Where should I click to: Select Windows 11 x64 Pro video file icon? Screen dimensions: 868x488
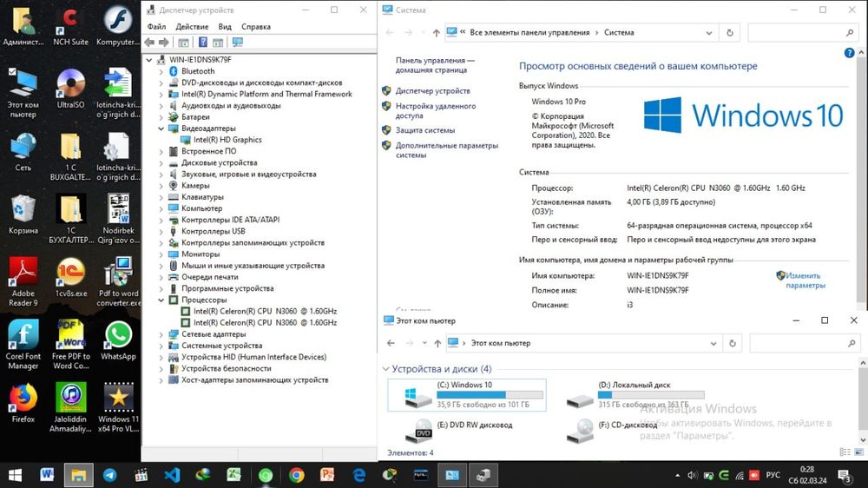pos(118,407)
